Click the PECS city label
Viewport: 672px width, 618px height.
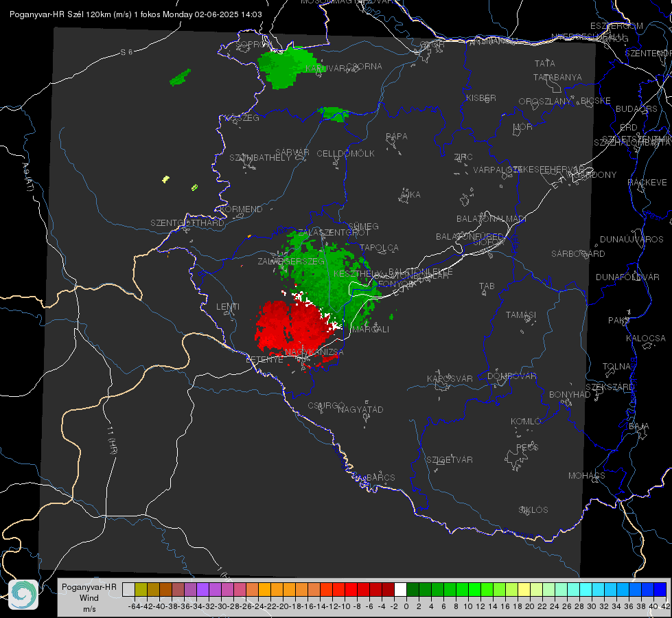(x=526, y=447)
